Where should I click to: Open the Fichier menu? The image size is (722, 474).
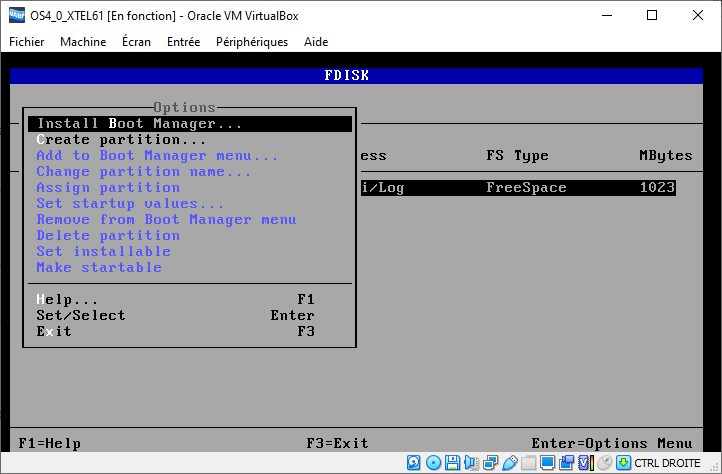(27, 42)
